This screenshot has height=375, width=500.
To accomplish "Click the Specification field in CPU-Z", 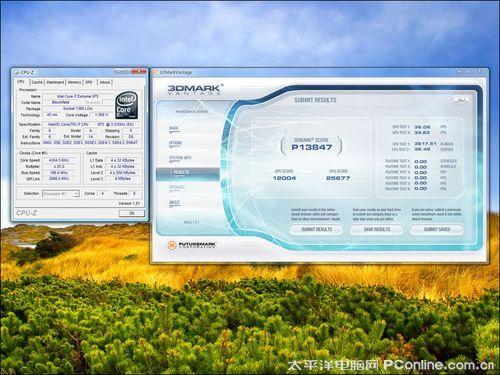I will point(92,124).
